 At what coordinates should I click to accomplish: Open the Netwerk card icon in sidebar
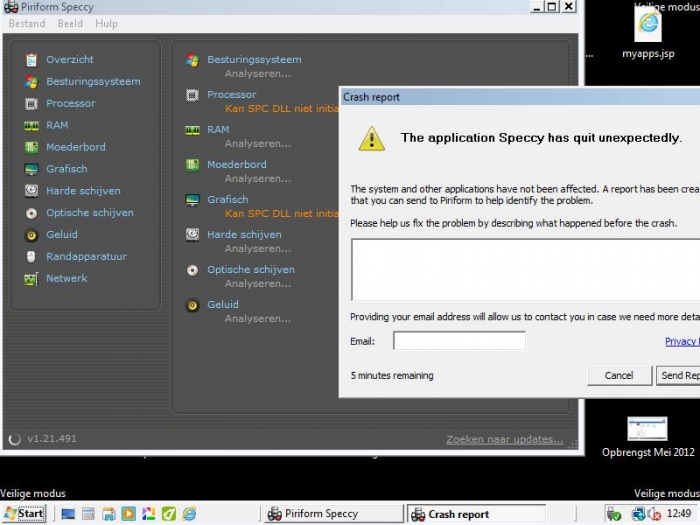tap(31, 279)
